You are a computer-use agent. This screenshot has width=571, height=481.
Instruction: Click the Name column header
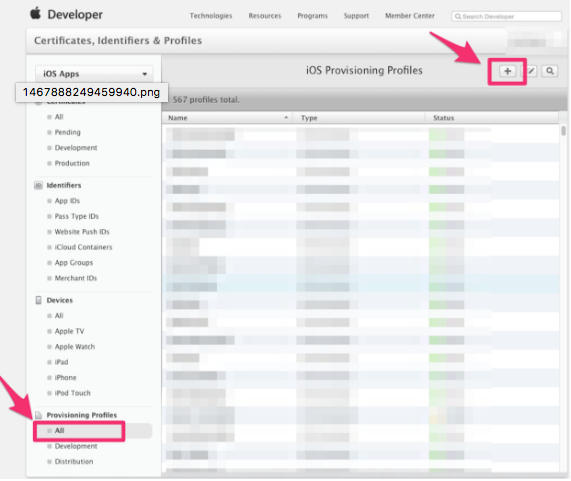pyautogui.click(x=178, y=118)
